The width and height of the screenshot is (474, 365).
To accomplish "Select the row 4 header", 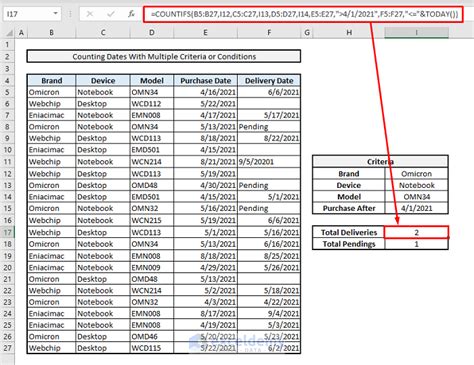I will point(7,80).
